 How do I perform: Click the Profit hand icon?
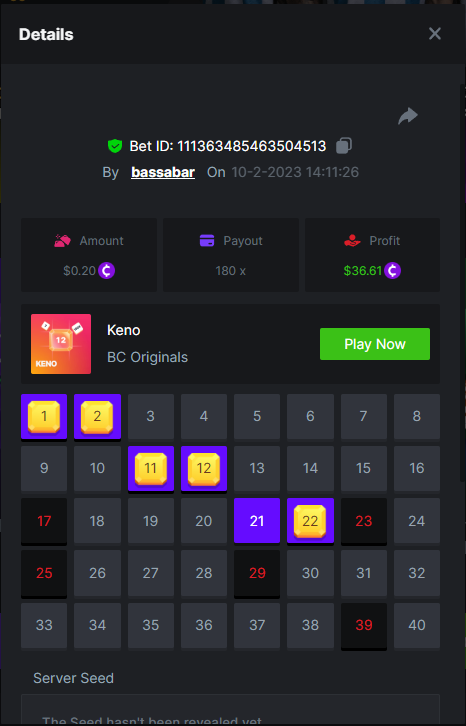pyautogui.click(x=352, y=241)
